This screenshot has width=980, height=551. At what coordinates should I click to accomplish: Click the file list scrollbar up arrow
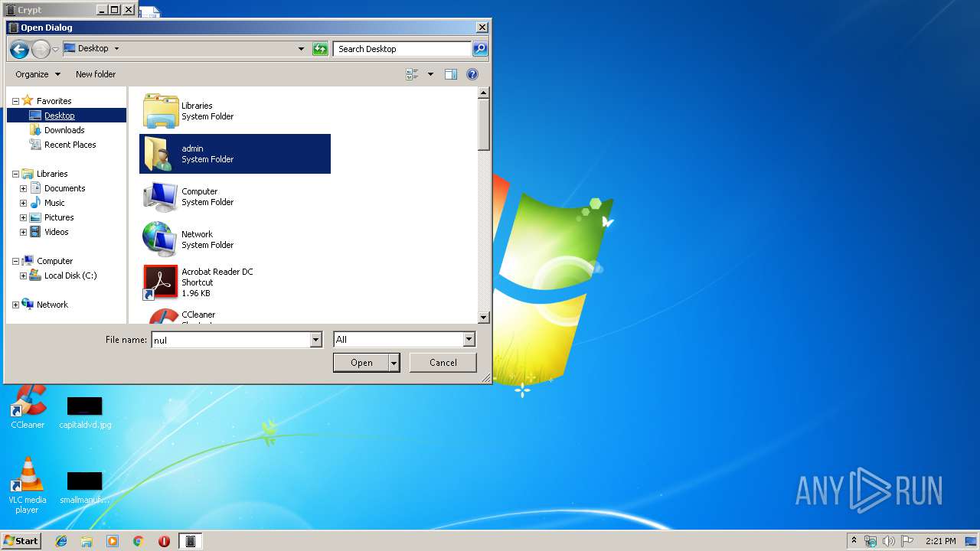483,93
